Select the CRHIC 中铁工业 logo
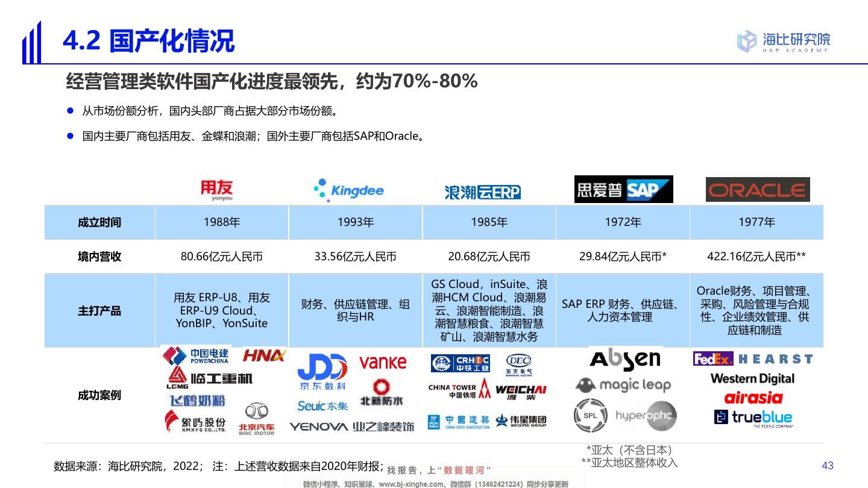 (x=461, y=364)
